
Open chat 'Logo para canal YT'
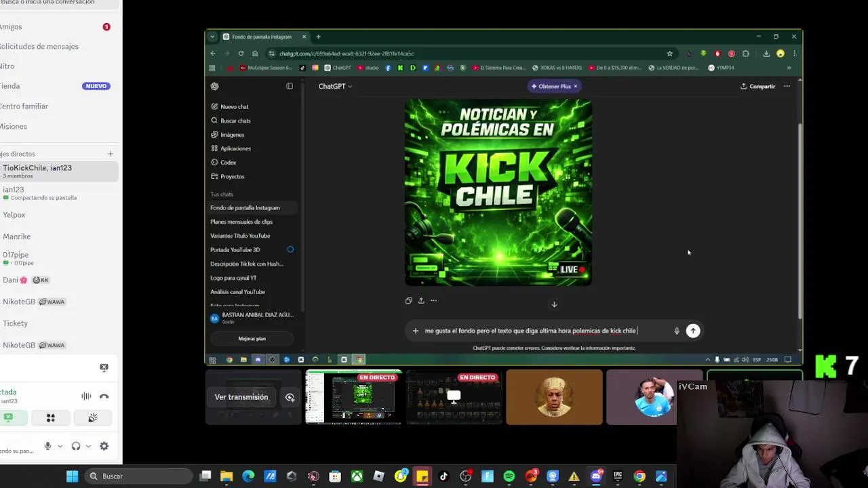[x=233, y=278]
